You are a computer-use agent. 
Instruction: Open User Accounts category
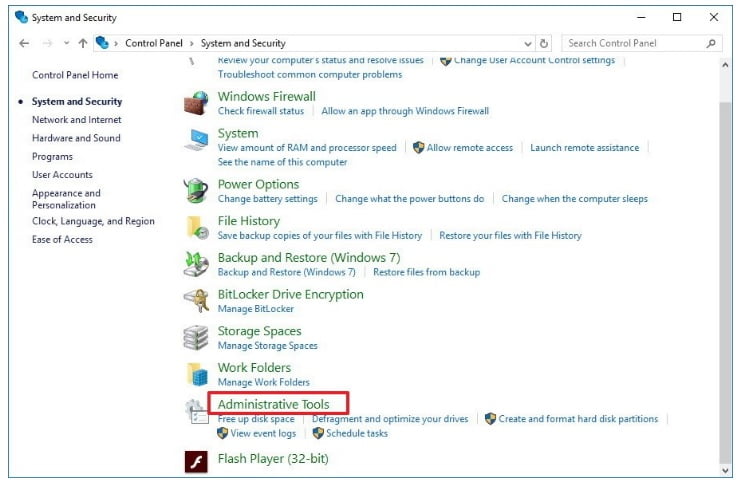coord(62,175)
